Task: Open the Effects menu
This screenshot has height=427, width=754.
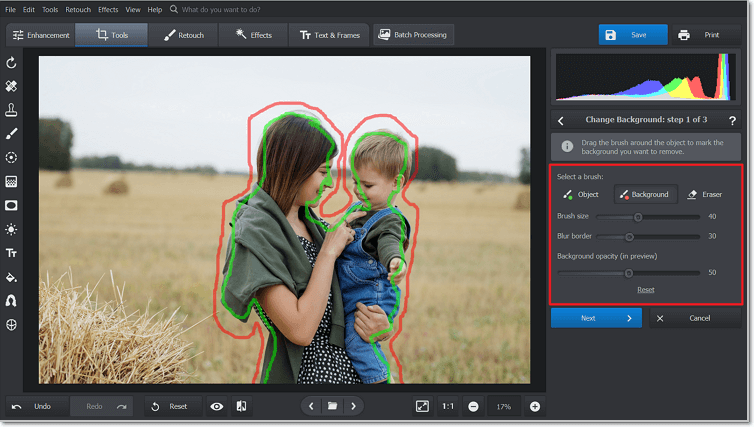Action: tap(108, 10)
